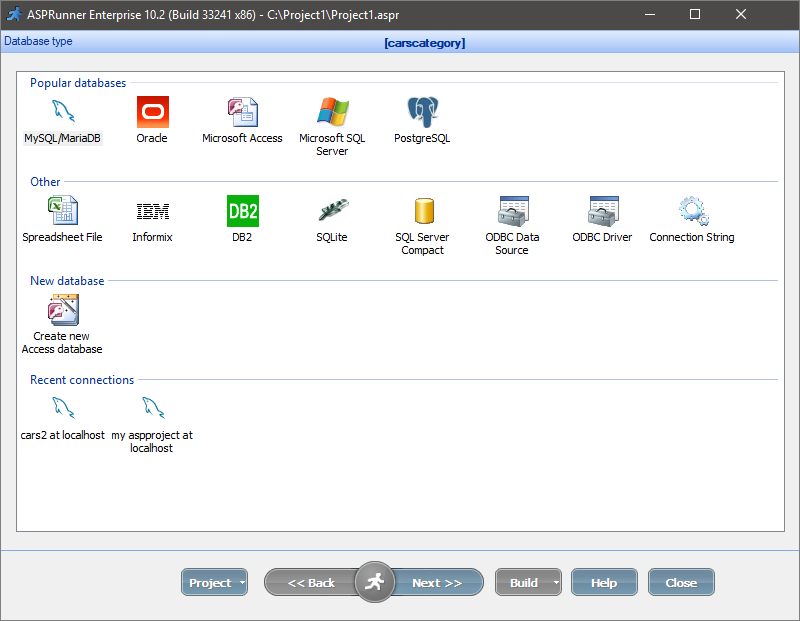Click the Microsoft SQL Server label

(332, 144)
